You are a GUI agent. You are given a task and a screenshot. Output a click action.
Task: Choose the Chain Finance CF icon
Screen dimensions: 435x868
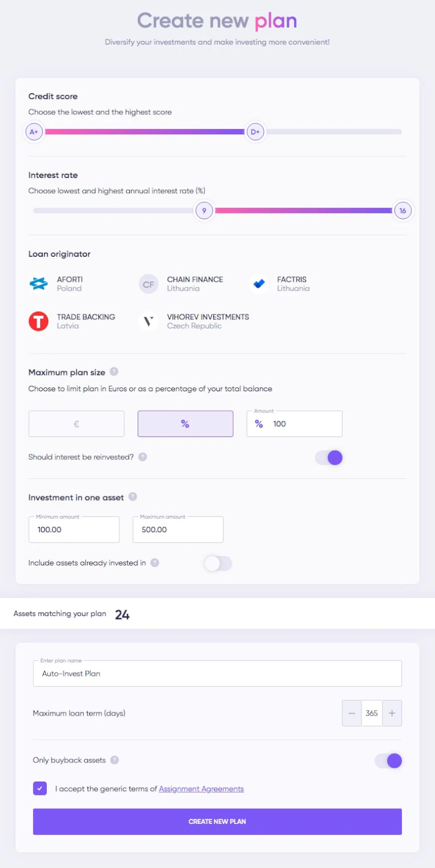[x=148, y=284]
